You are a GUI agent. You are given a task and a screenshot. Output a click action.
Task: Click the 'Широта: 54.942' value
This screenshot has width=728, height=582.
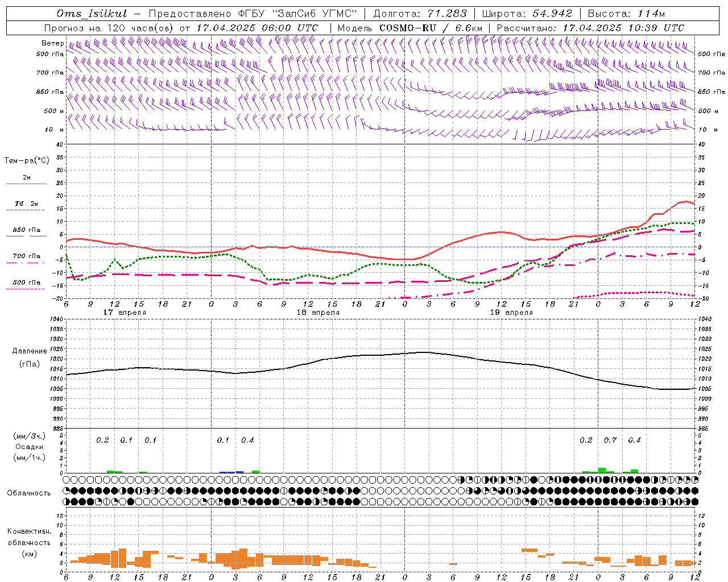click(x=527, y=14)
